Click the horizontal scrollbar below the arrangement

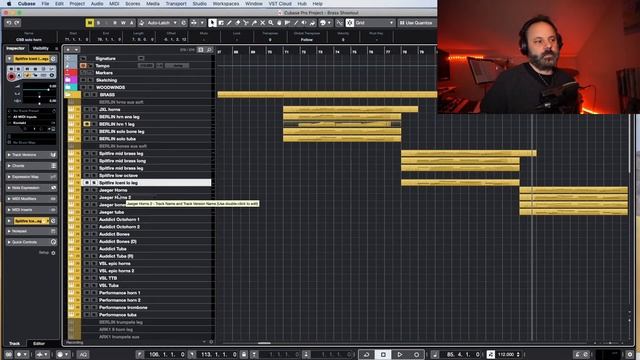(264, 343)
